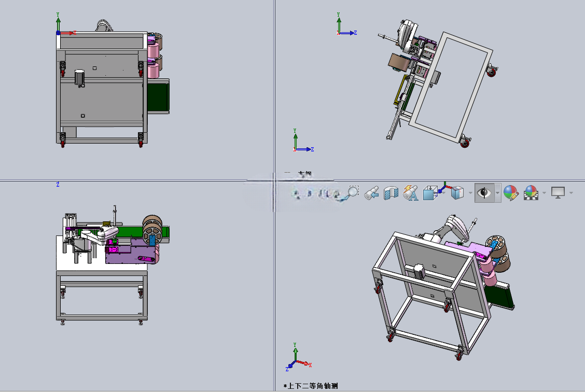Open the View Orientation dropdown arrow
This screenshot has width=585, height=392.
pyautogui.click(x=443, y=193)
